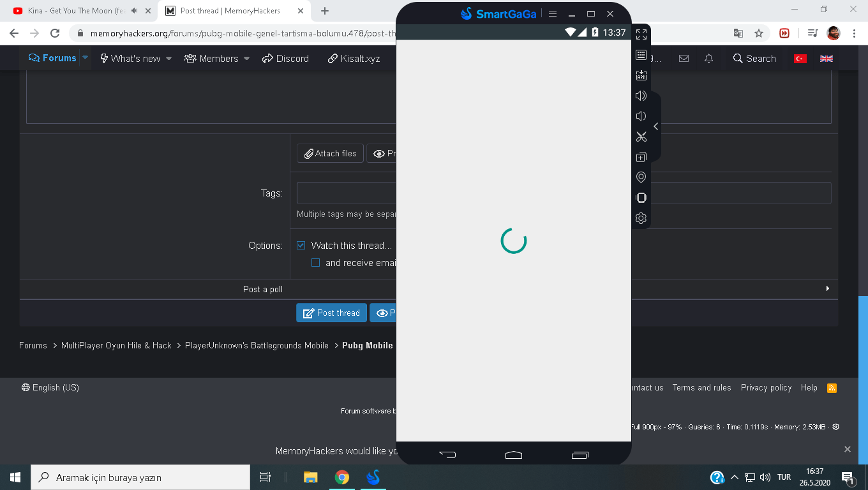868x490 pixels.
Task: Open the Chrome profile avatar
Action: 834,33
